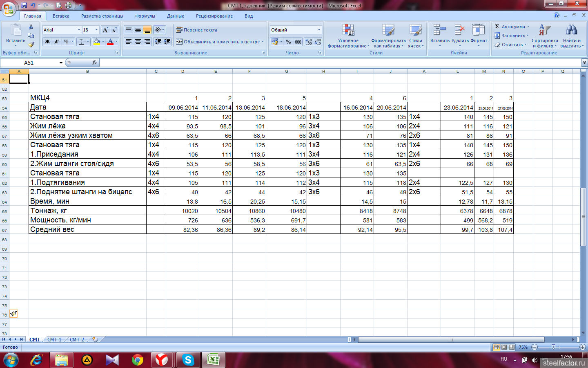Open the Вид ribbon tab
The height and width of the screenshot is (368, 588).
[249, 16]
